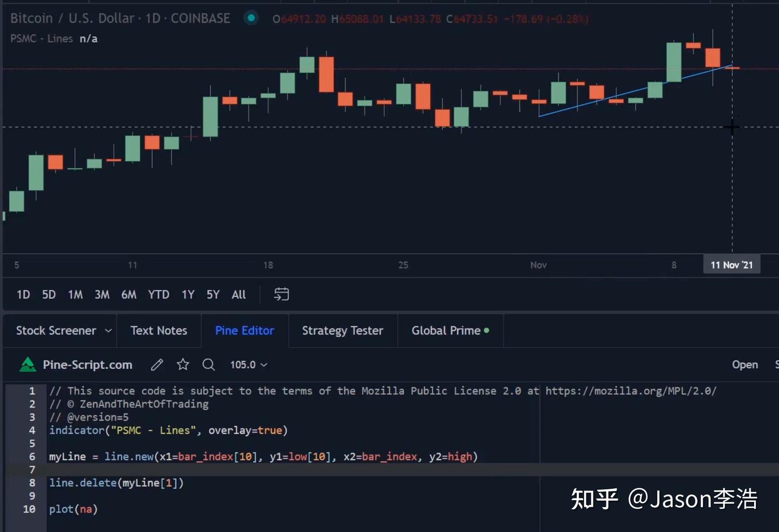This screenshot has width=779, height=532.
Task: Open the Stock Screener tab
Action: pos(56,331)
